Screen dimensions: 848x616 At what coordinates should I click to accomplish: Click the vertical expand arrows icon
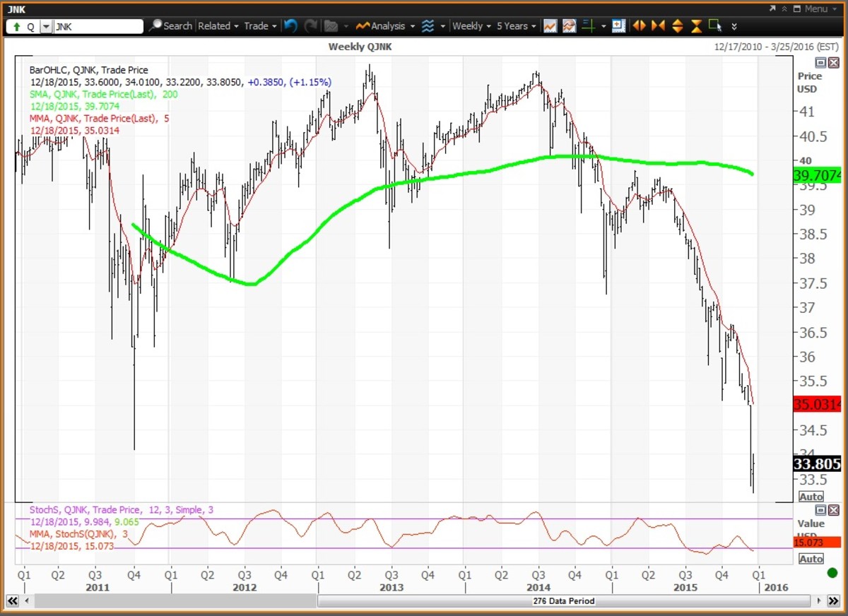pyautogui.click(x=677, y=26)
